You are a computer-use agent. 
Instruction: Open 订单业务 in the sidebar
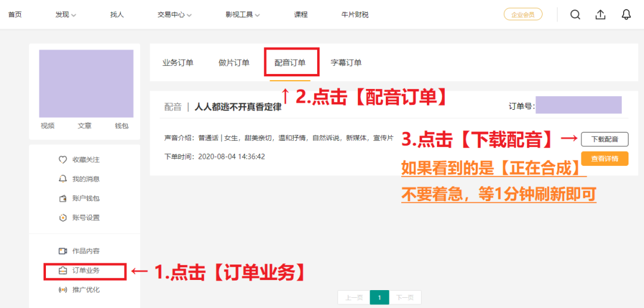[86, 270]
